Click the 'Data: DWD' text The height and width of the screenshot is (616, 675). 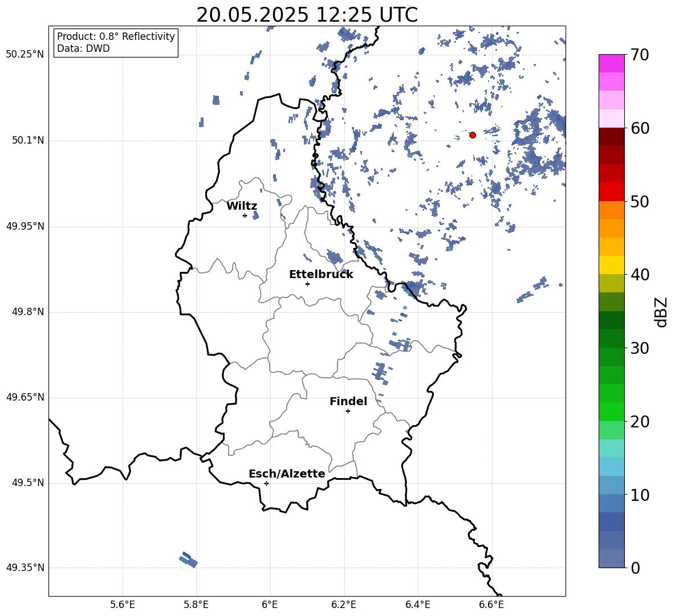pyautogui.click(x=83, y=48)
